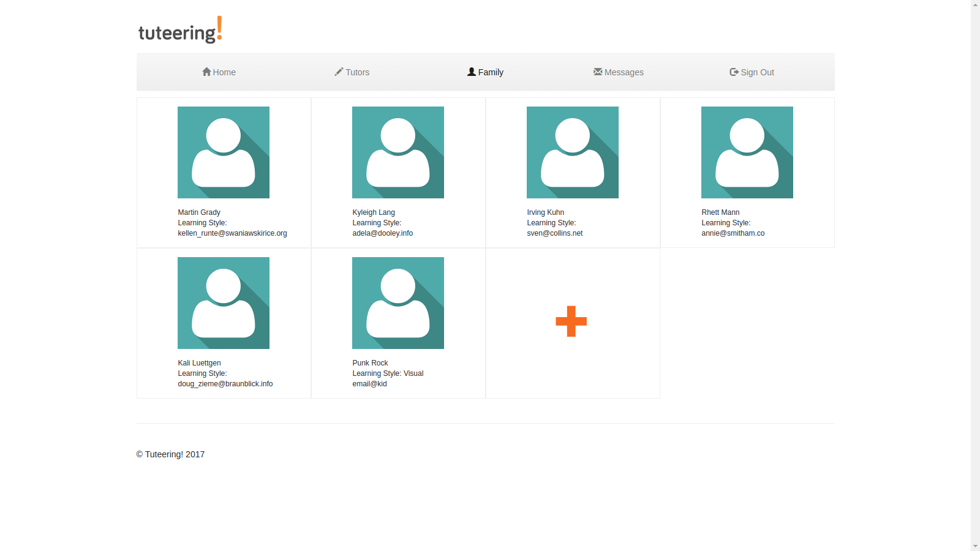980x551 pixels.
Task: Click the Home house icon
Action: (x=206, y=72)
